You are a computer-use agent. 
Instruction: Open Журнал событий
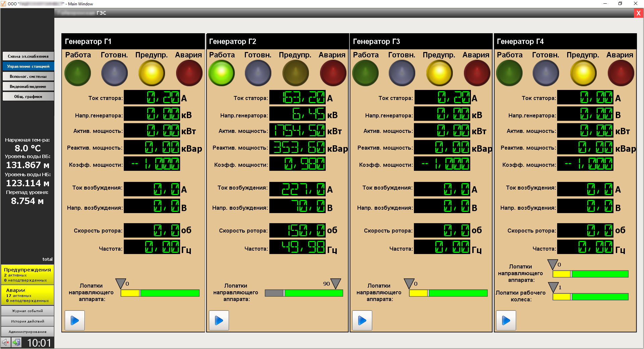(x=28, y=311)
